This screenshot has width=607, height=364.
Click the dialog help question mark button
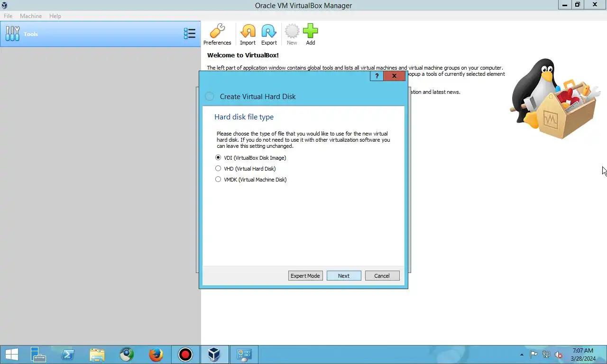pyautogui.click(x=377, y=76)
